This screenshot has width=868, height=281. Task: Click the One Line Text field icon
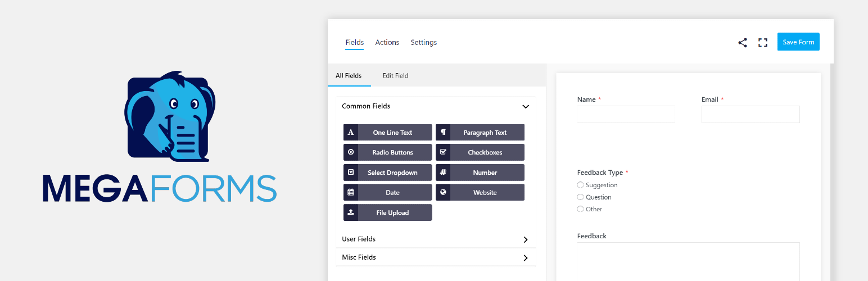[351, 133]
